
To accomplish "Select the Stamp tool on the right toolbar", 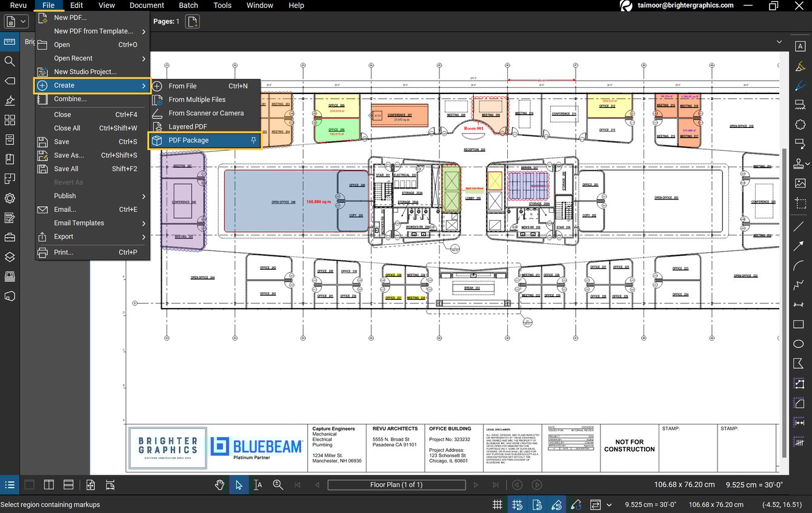I will pos(800,163).
